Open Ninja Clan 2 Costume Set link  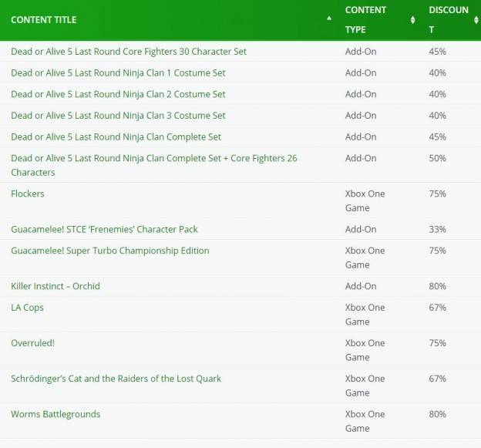click(x=118, y=94)
